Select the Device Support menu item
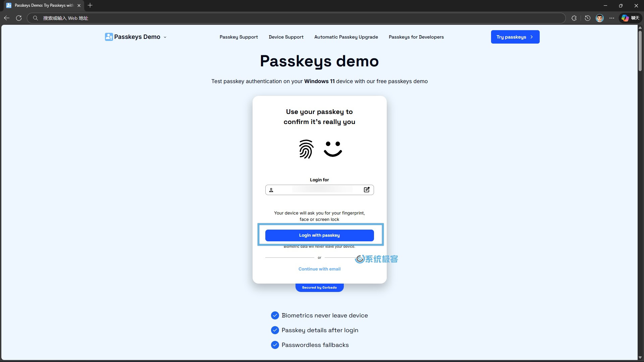The image size is (644, 362). click(286, 37)
